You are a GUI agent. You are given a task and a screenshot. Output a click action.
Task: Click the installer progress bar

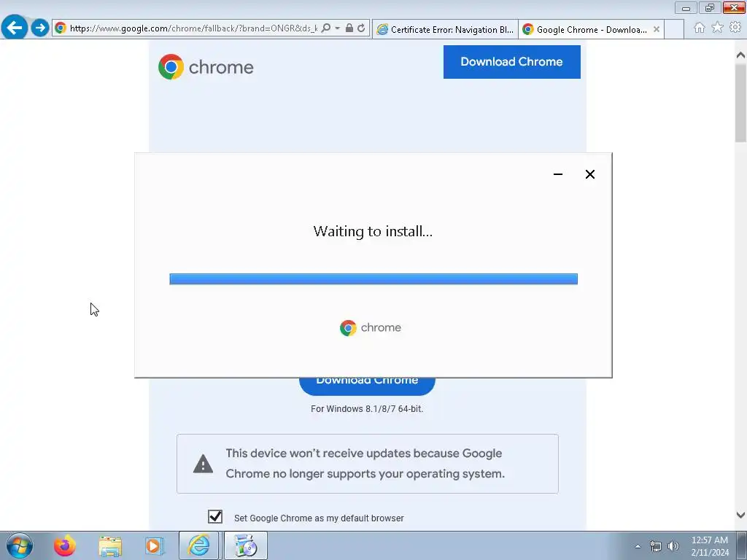pyautogui.click(x=373, y=279)
